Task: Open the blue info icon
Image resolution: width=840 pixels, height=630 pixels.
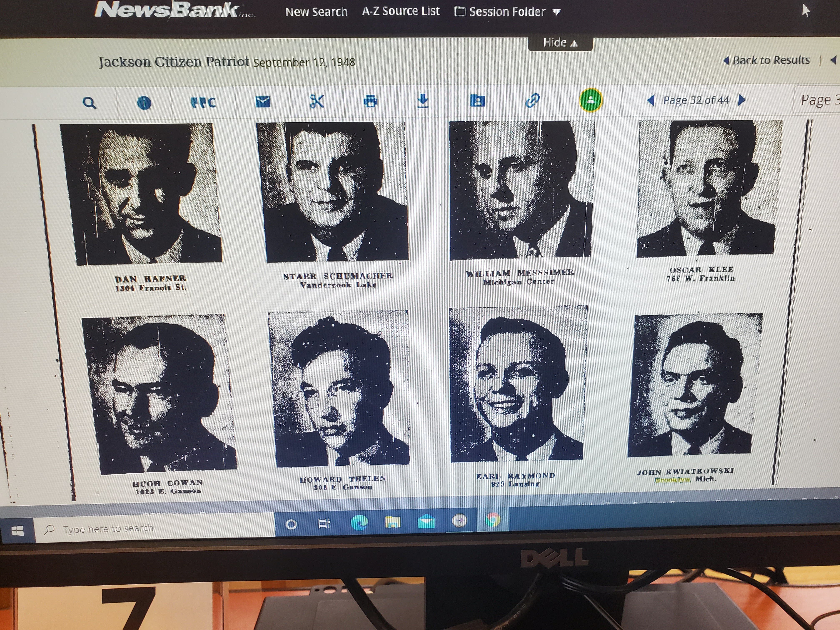Action: 144,102
